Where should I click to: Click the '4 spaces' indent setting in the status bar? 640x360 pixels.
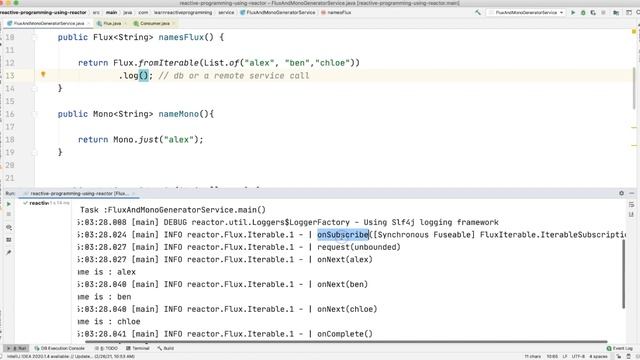coord(598,357)
